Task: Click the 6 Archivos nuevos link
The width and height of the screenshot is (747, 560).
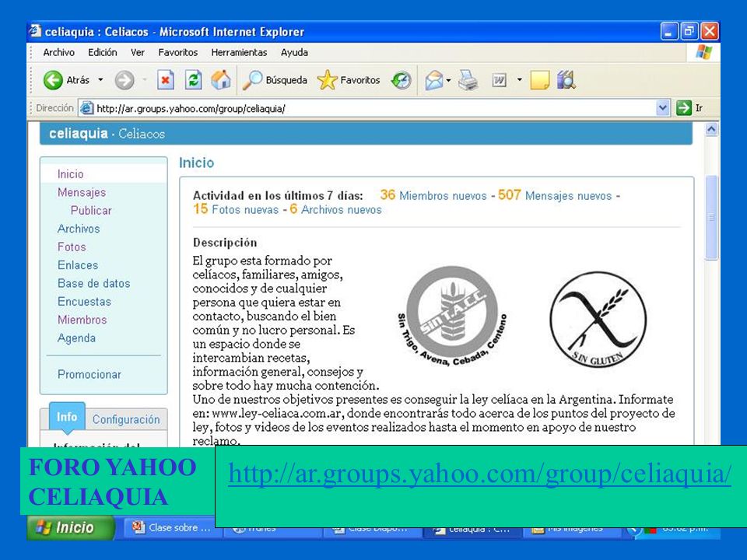Action: [x=335, y=209]
